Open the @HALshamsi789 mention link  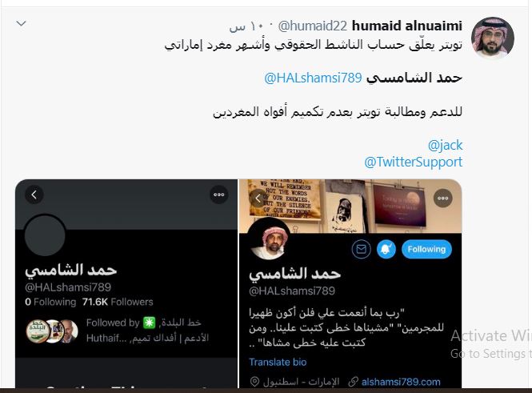[x=313, y=78]
